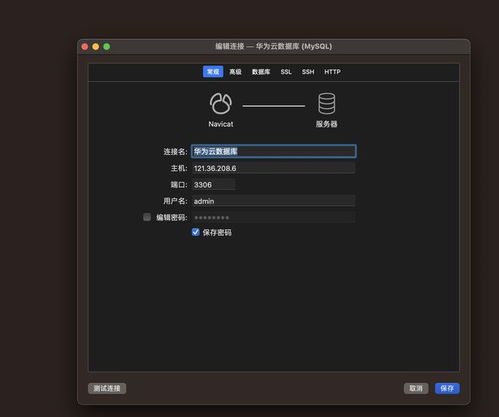Switch to the 常规 tab
The image size is (499, 417).
click(x=213, y=72)
